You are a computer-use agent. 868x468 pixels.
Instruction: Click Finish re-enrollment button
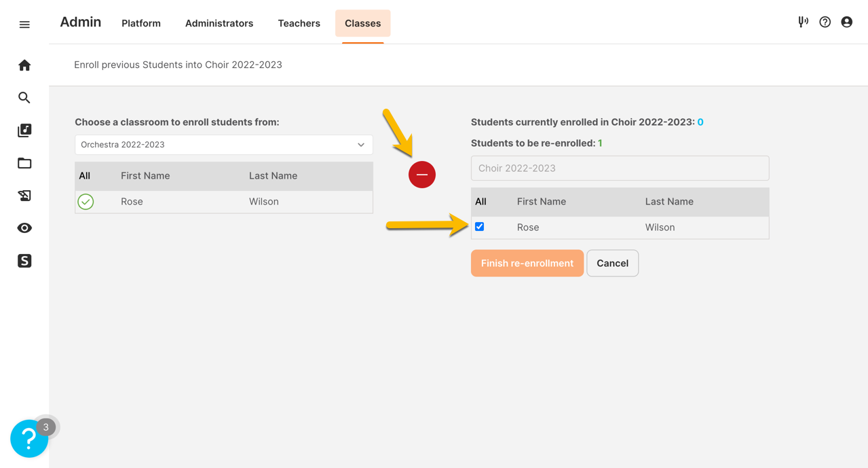[x=527, y=263]
